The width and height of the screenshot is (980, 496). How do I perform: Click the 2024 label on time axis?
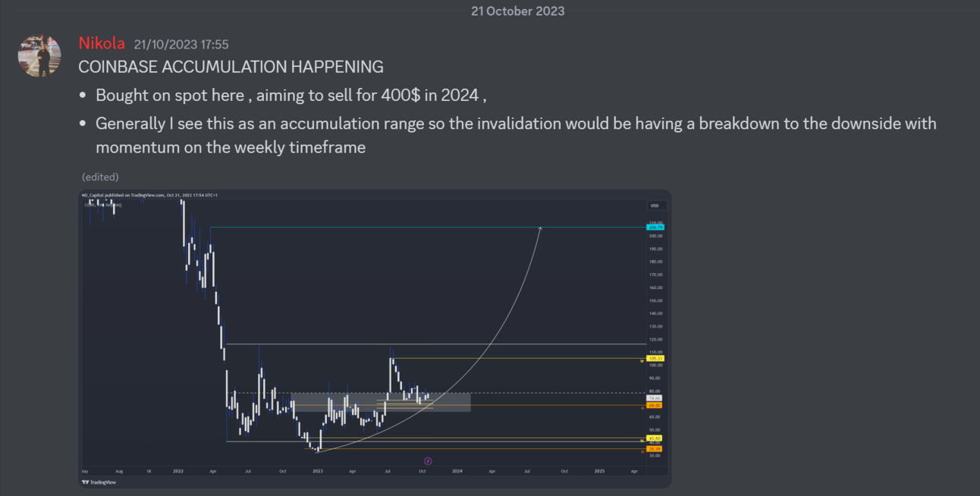click(457, 471)
